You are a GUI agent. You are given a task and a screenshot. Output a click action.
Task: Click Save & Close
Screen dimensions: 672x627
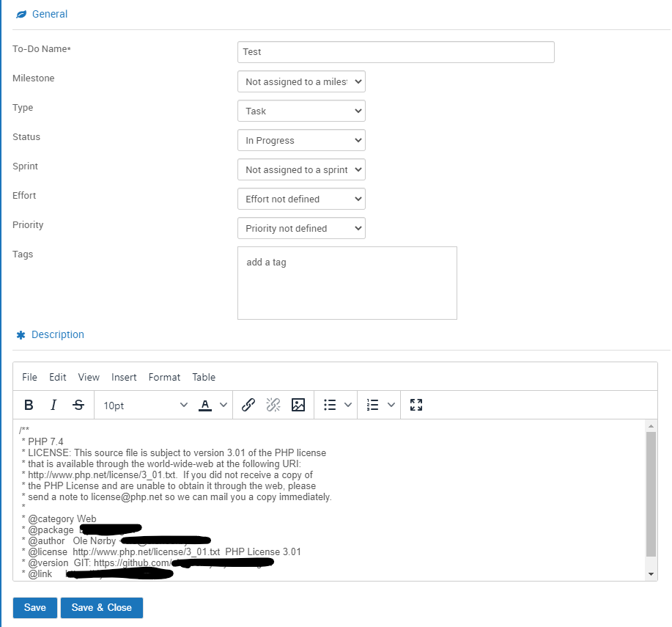click(x=101, y=607)
